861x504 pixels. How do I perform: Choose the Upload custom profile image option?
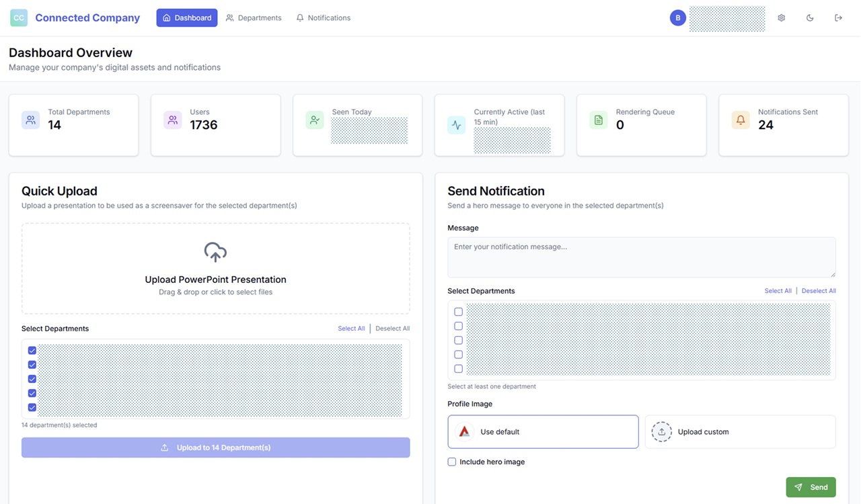pyautogui.click(x=740, y=431)
